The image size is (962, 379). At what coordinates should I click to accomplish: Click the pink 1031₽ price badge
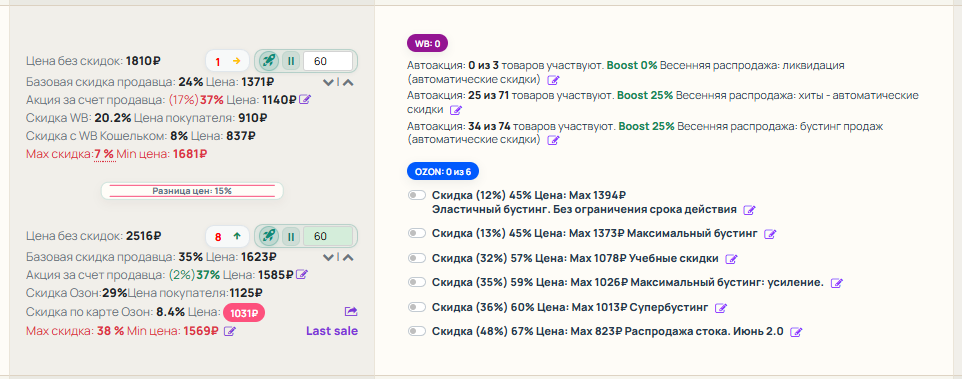(x=244, y=313)
